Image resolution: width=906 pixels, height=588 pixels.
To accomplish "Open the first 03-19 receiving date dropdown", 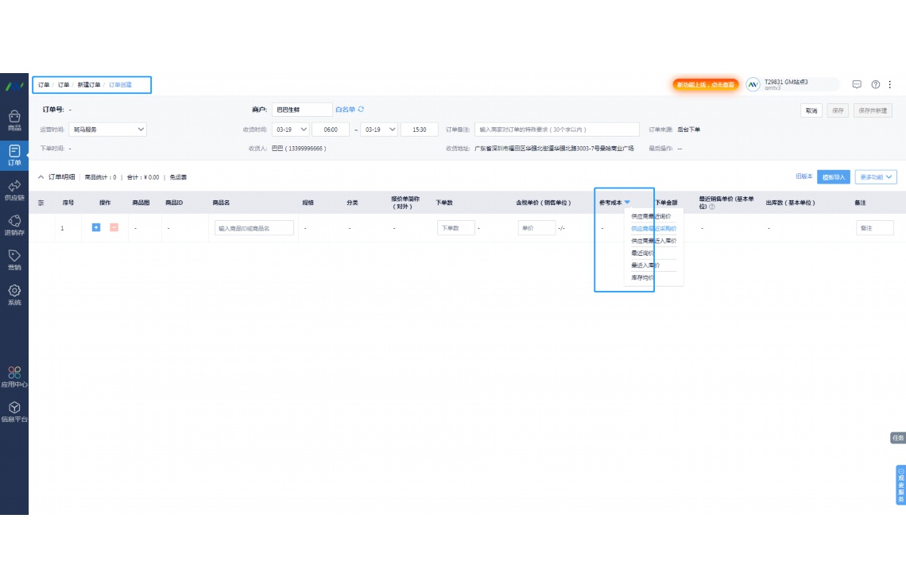I will pos(290,130).
